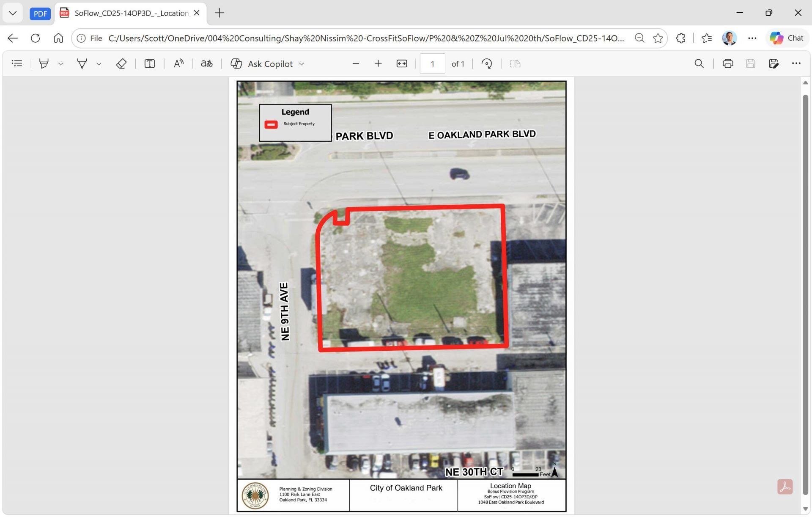Viewport: 812px width, 517px height.
Task: Click the Add text tool
Action: tap(150, 63)
